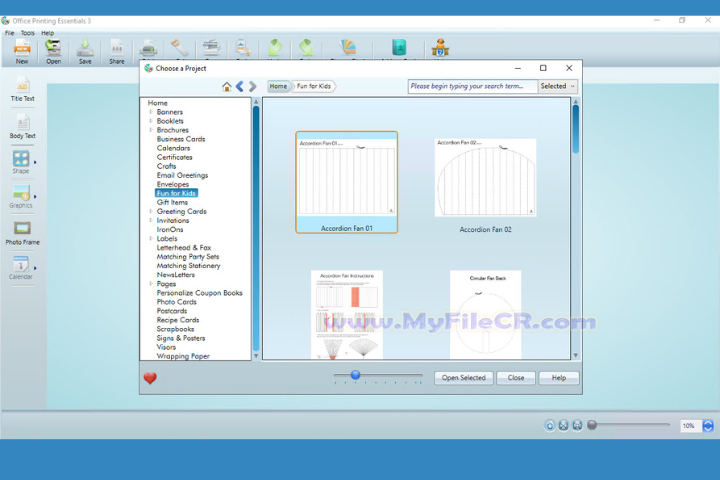The width and height of the screenshot is (720, 480).
Task: Click the printer icon in the main toolbar
Action: [148, 48]
